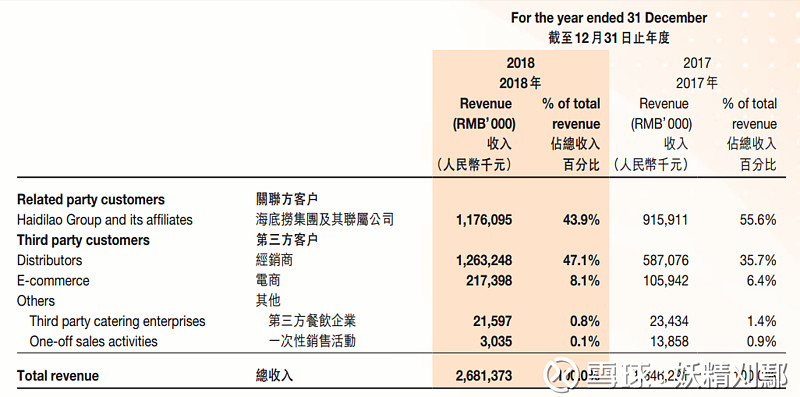
Task: Select the Third party catering enterprises label
Action: pyautogui.click(x=117, y=321)
